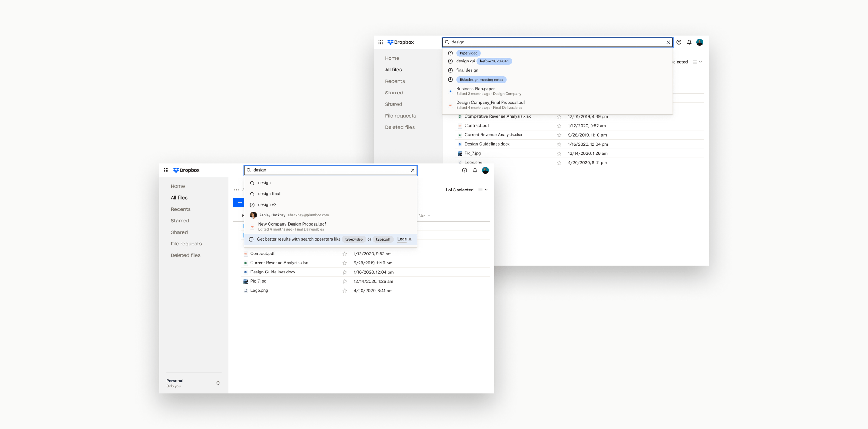Star Design Guidelines.docx in the front window
868x429 pixels.
coord(345,272)
